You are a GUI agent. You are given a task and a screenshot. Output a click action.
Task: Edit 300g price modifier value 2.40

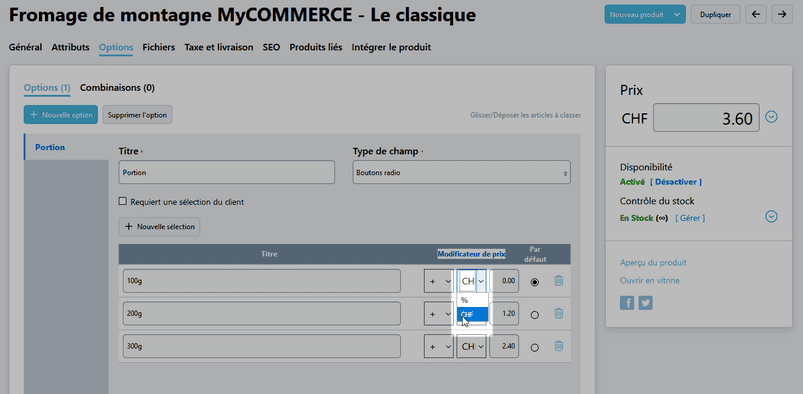tap(504, 347)
